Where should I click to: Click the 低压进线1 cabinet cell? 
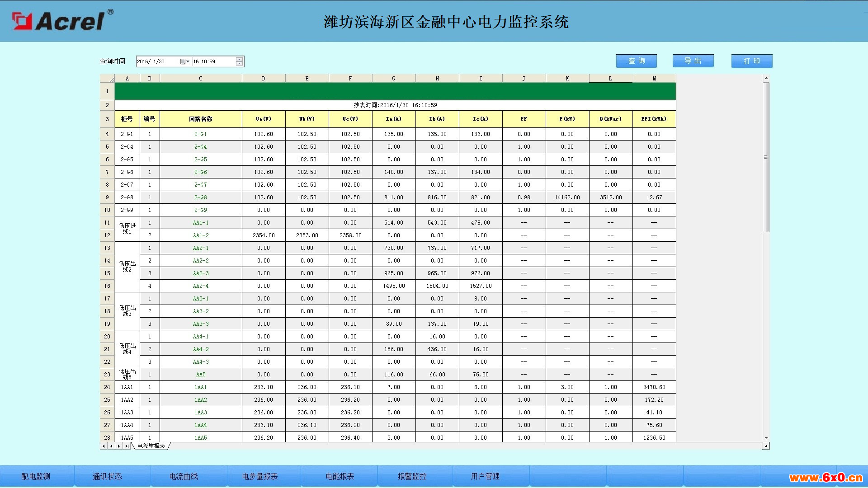[127, 229]
